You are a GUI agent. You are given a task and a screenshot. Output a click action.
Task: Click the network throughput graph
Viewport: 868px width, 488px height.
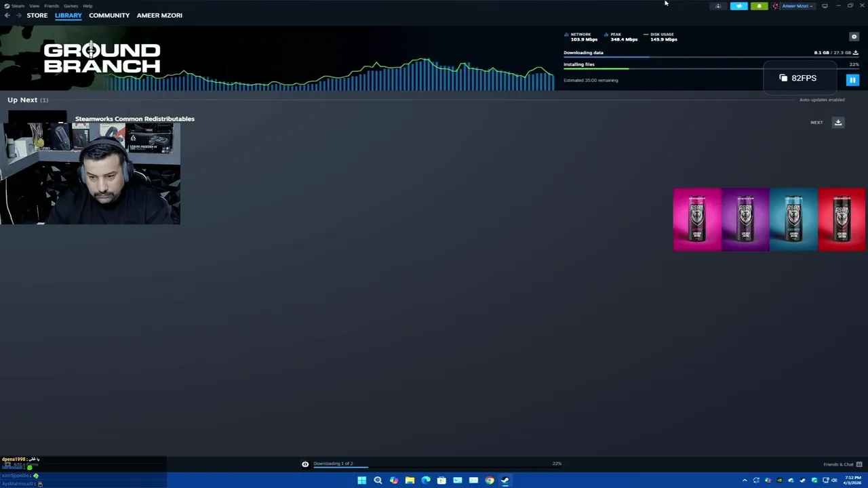click(x=331, y=75)
